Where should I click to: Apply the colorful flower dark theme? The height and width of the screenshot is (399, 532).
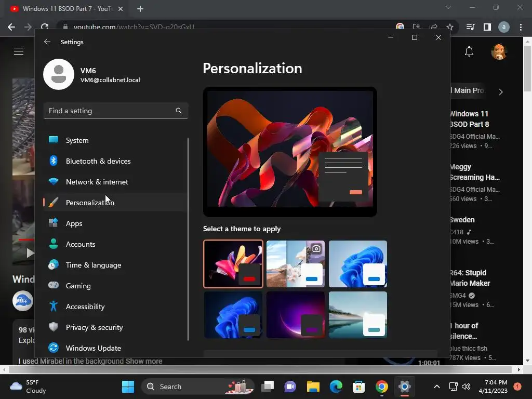coord(233,263)
